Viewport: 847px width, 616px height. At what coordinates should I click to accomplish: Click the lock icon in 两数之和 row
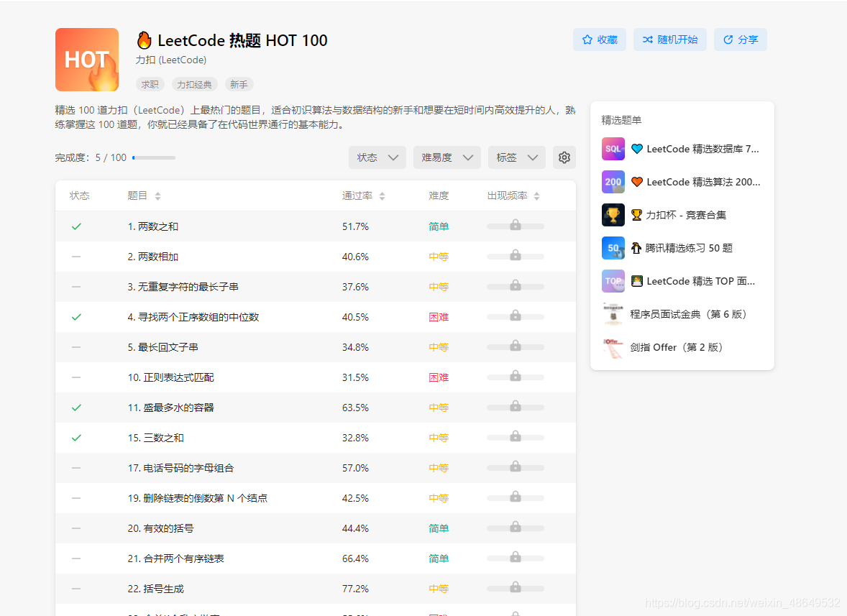(x=516, y=224)
